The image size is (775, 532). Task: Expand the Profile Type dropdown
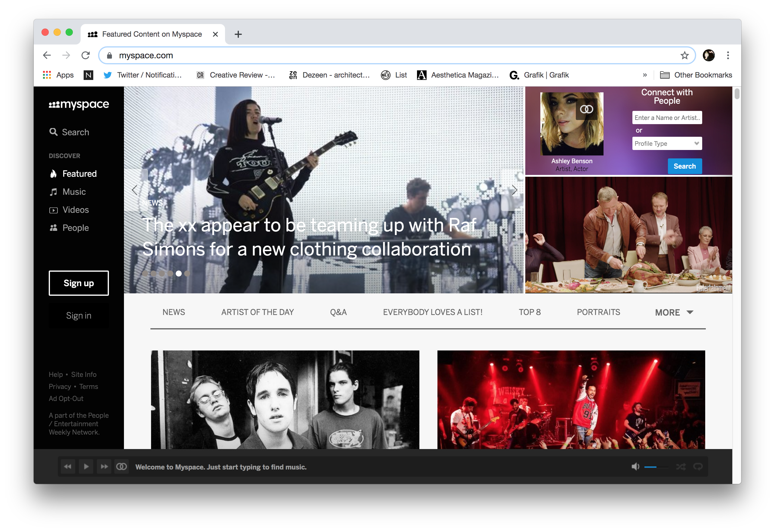click(x=666, y=144)
